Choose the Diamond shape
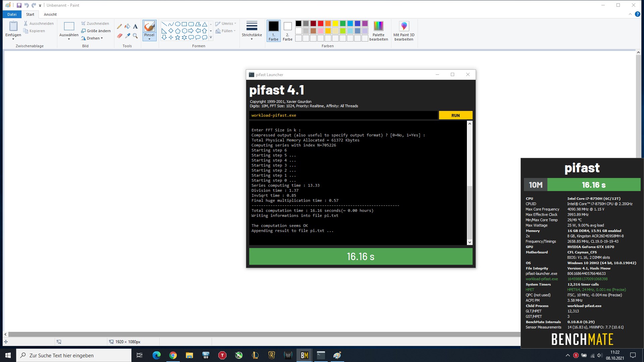The width and height of the screenshot is (644, 362). [171, 31]
